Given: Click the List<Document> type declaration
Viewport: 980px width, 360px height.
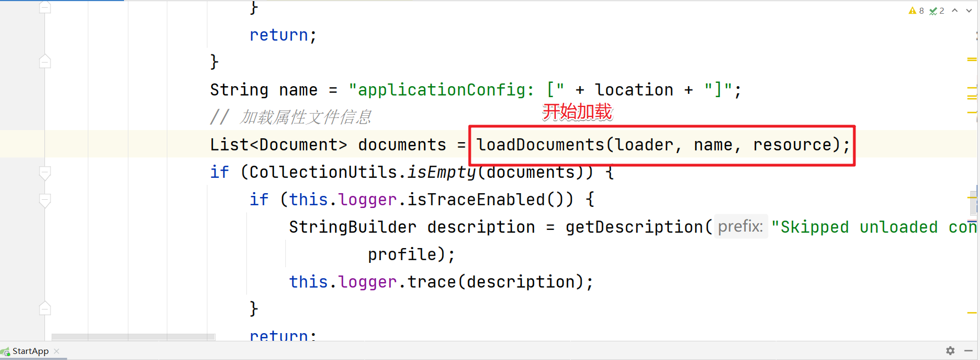Looking at the screenshot, I should (279, 145).
